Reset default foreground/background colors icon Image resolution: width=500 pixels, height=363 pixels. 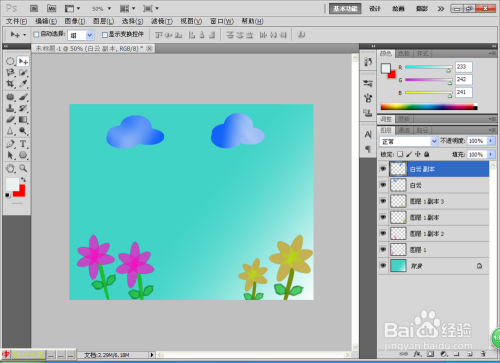[x=8, y=195]
